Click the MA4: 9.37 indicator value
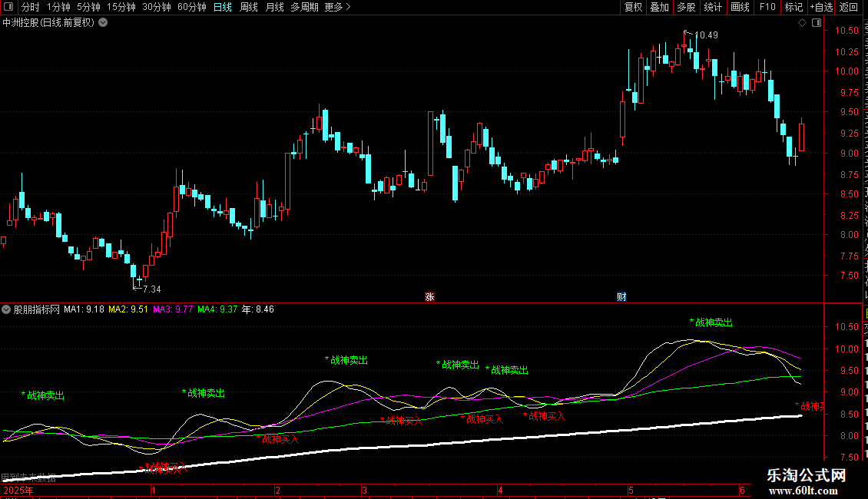Viewport: 868px width, 499px height. pyautogui.click(x=217, y=309)
